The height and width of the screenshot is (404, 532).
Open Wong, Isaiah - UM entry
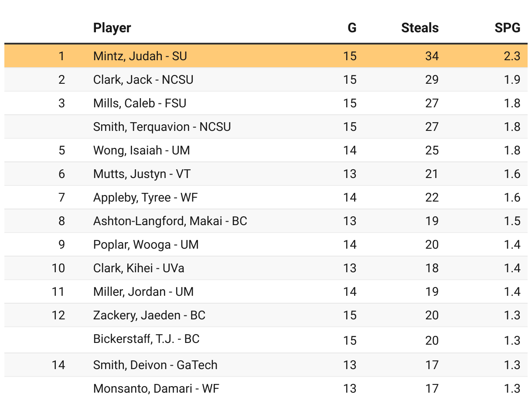[x=141, y=150]
